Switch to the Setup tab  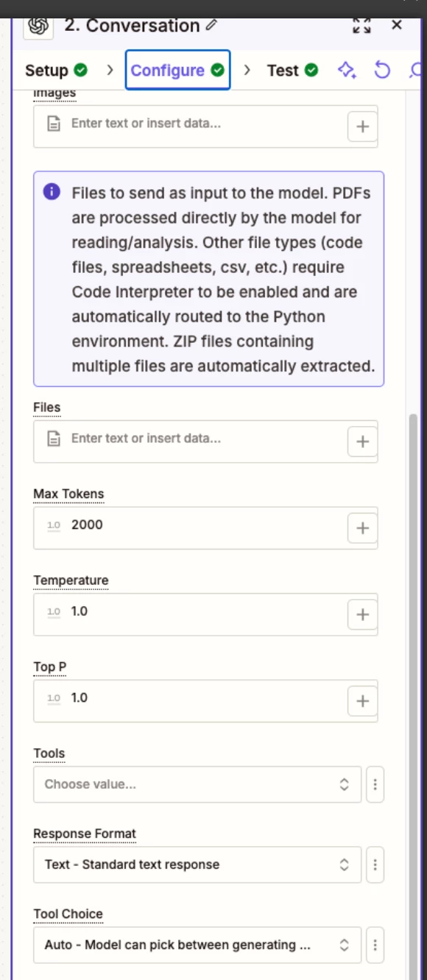(56, 71)
